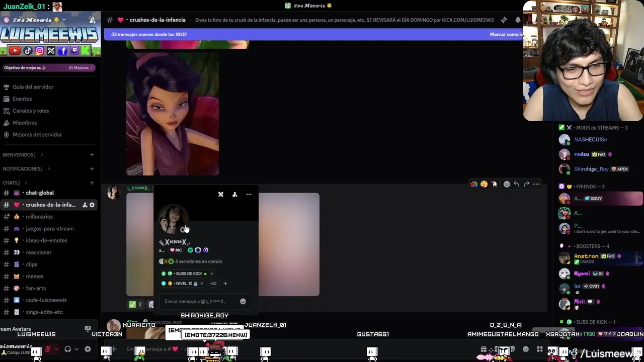
Task: Open add reaction smiley on message toolbar
Action: 507,184
